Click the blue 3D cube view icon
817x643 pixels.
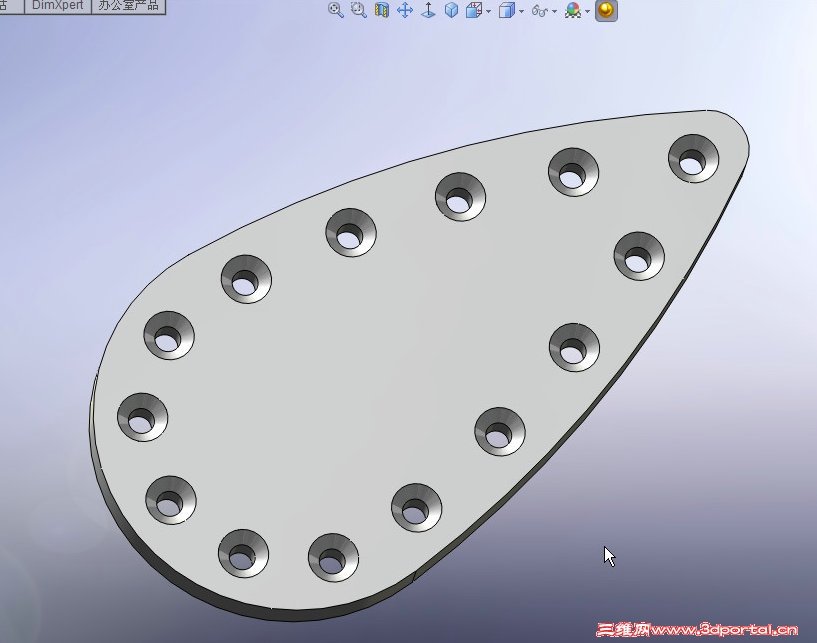(x=451, y=10)
